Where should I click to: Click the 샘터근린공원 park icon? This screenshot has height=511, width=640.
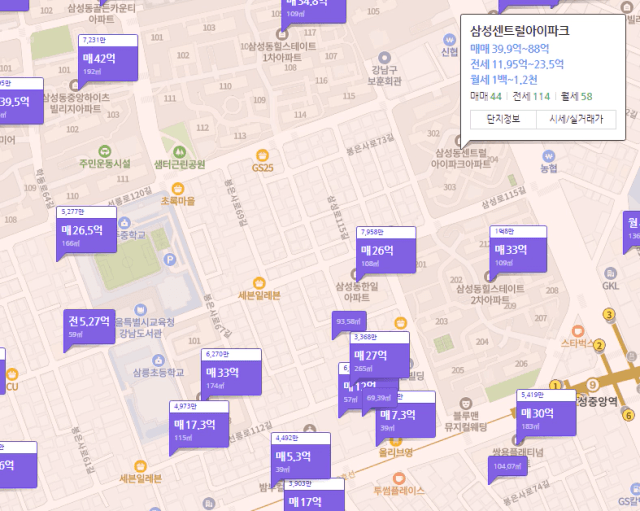(180, 152)
